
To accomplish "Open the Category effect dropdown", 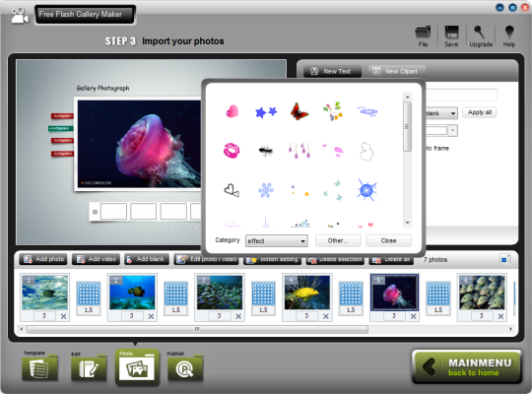I will (x=277, y=241).
